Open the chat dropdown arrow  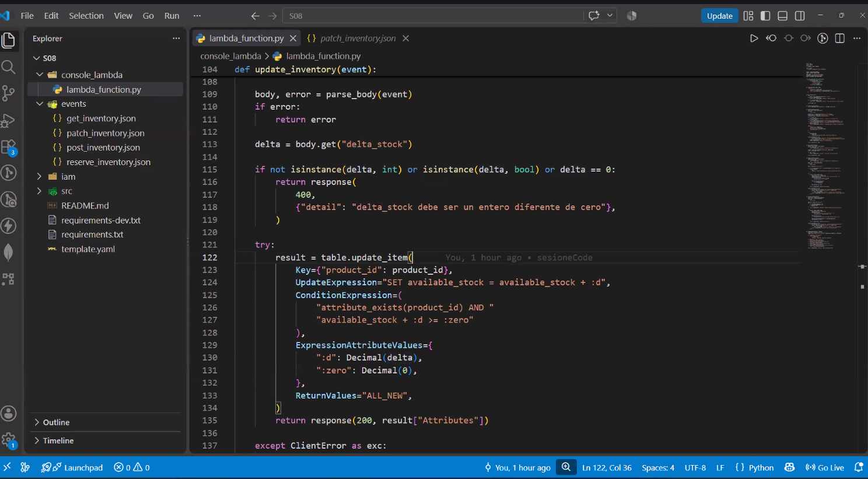tap(610, 16)
